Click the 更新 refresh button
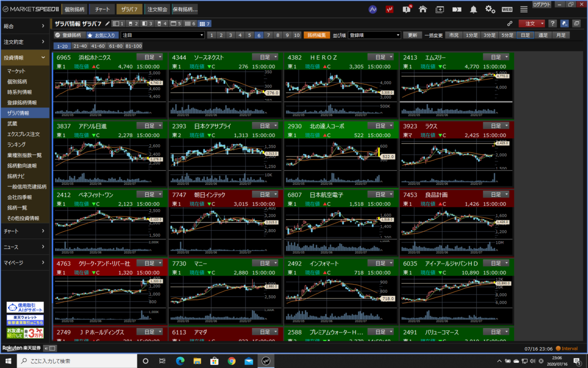 [412, 35]
